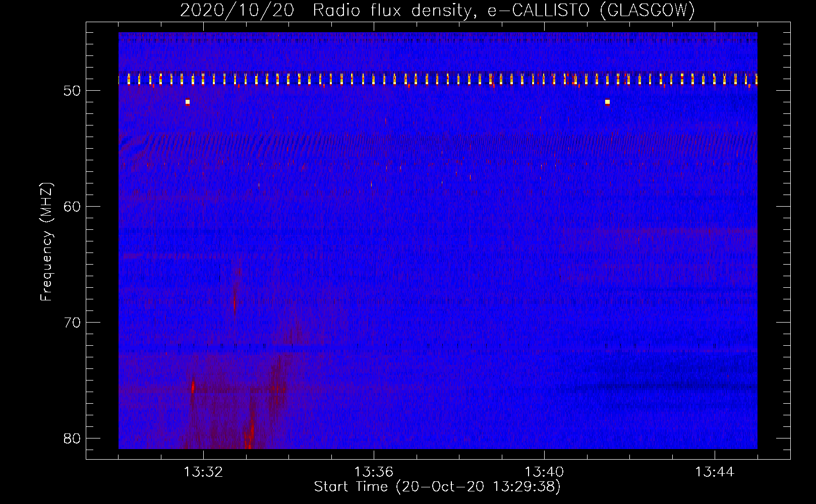Click the 13:32 time tick label
This screenshot has height=504, width=816.
click(x=203, y=472)
